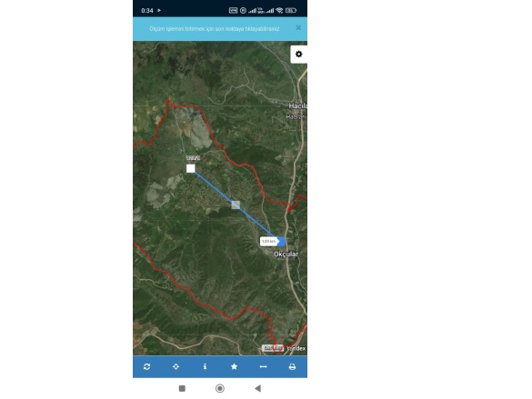Open the Yandex attribution link
This screenshot has height=399, width=532.
[296, 348]
